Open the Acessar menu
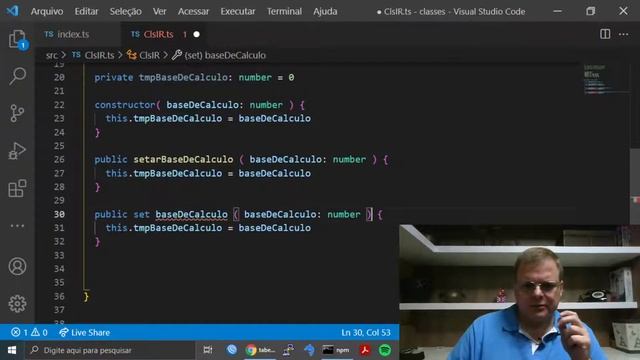The image size is (640, 360). (x=193, y=11)
